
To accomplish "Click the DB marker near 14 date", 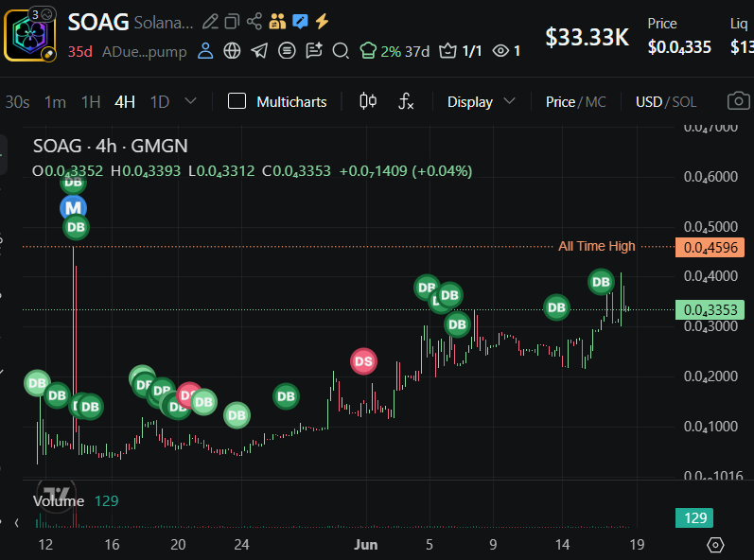I will pos(556,307).
